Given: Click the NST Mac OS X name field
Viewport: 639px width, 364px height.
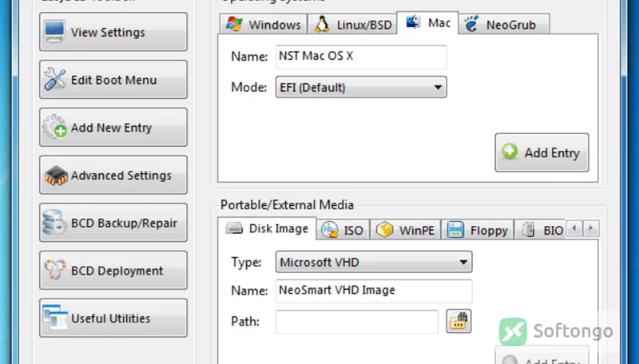Looking at the screenshot, I should coord(361,57).
